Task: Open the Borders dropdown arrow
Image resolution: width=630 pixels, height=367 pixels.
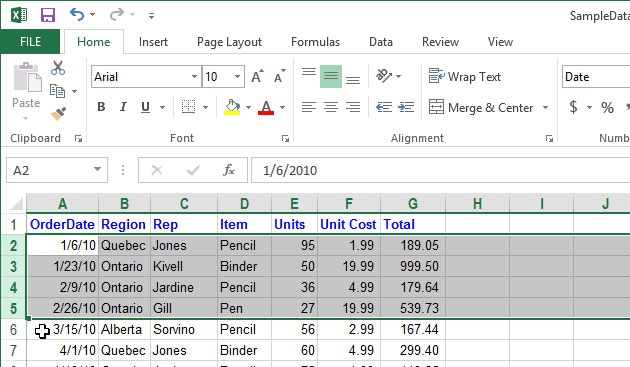Action: pos(205,107)
